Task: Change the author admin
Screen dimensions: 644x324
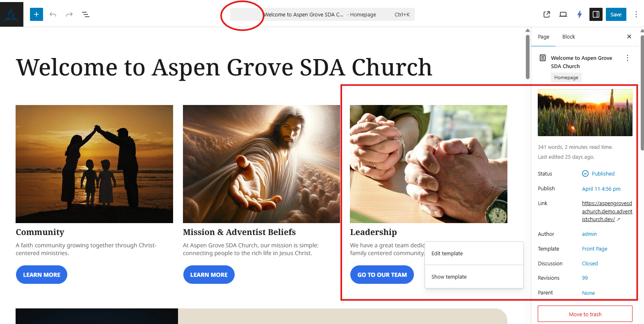Action: (x=589, y=234)
